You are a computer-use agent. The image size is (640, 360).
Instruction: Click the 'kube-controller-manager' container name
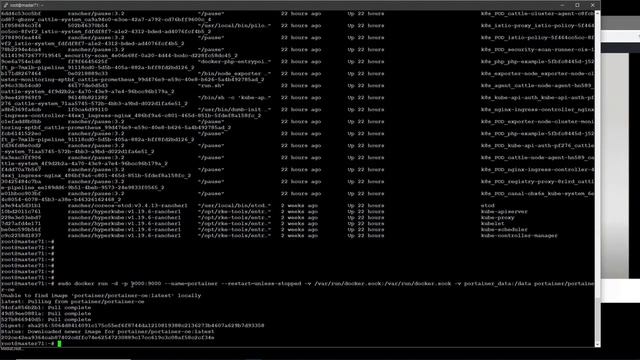(519, 236)
